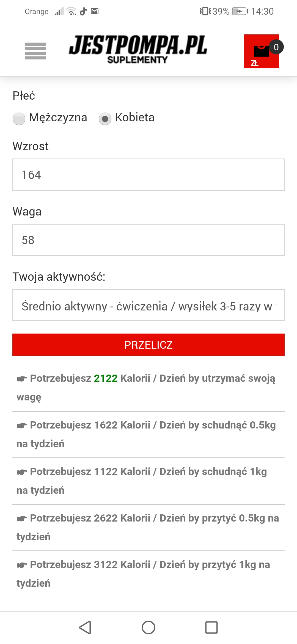Tap the 2622 calories result row

[x=148, y=527]
